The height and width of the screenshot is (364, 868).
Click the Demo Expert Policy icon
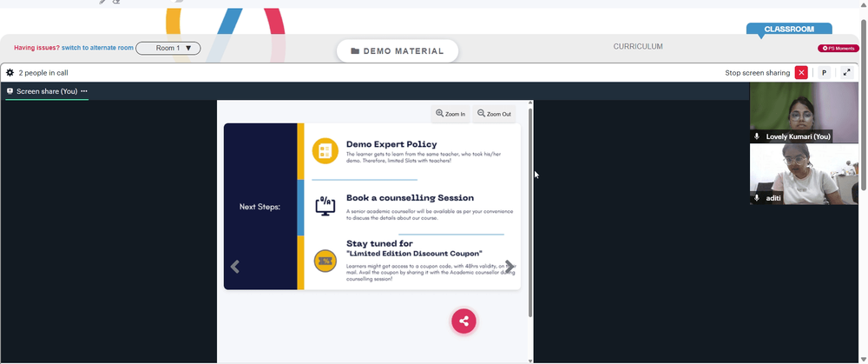[325, 150]
